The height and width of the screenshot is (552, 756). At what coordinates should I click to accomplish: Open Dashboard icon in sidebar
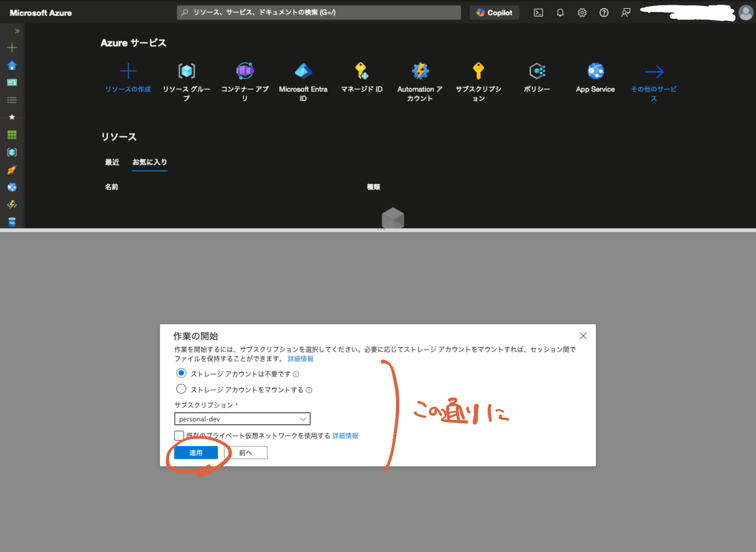pos(12,83)
